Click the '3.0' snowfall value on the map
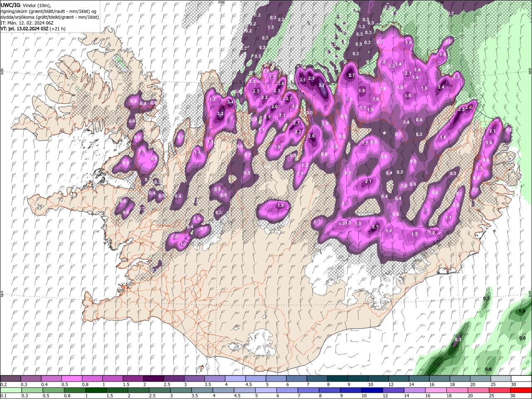532x399 pixels. pyautogui.click(x=274, y=107)
